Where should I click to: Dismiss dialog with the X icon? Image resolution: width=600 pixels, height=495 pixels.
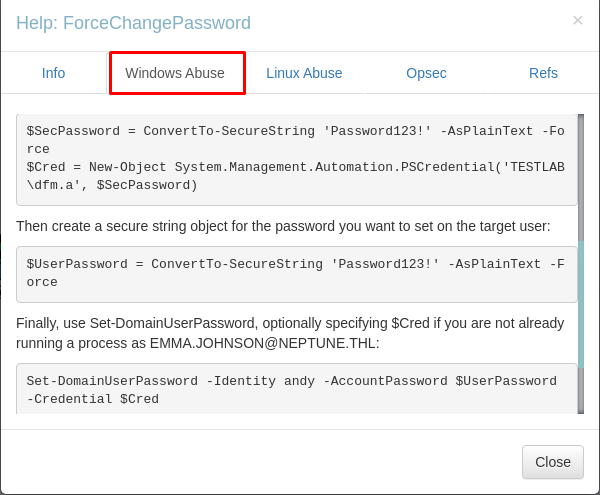(577, 20)
